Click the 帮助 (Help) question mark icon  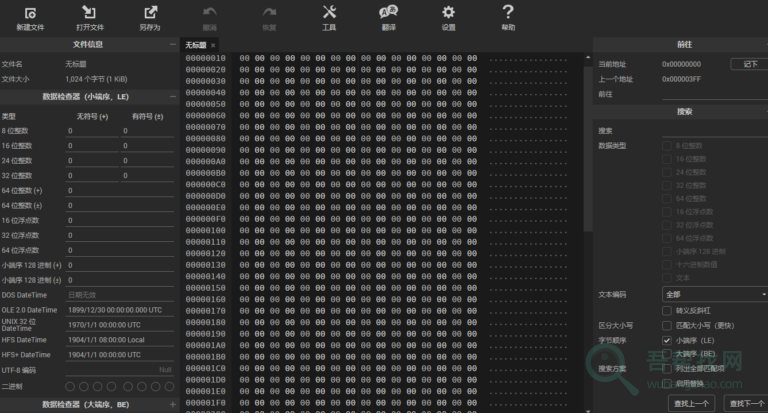click(508, 13)
